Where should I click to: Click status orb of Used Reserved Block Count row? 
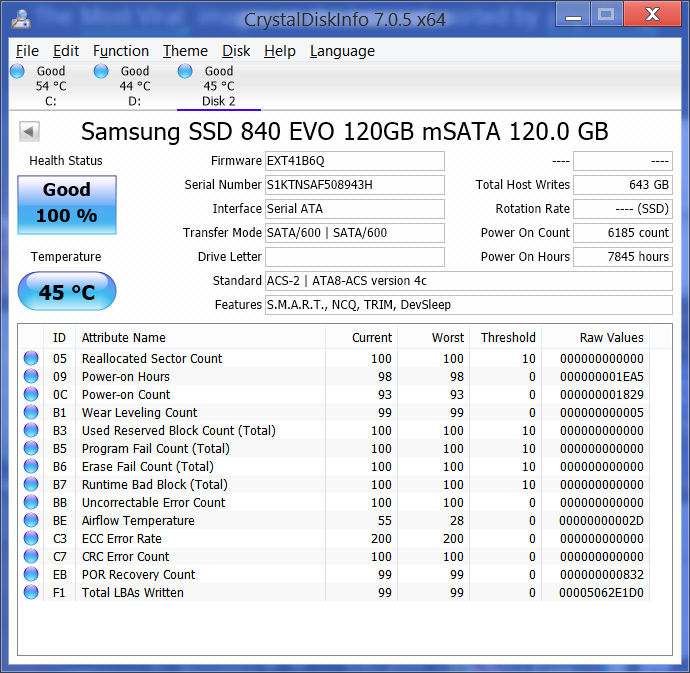coord(31,430)
